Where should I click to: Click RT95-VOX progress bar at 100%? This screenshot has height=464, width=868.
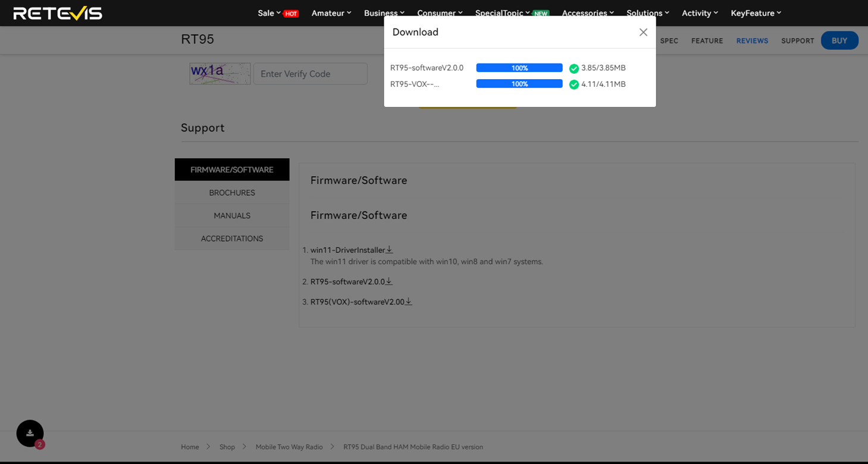pos(519,84)
